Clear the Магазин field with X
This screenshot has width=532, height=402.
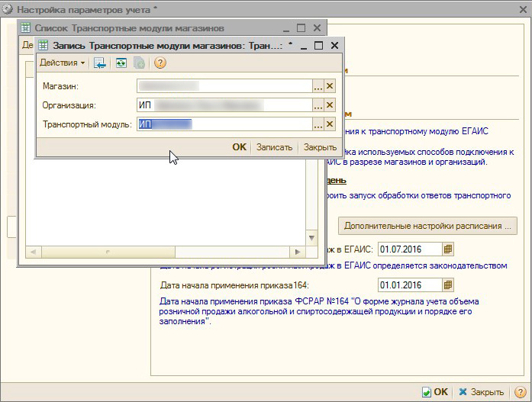(x=330, y=86)
